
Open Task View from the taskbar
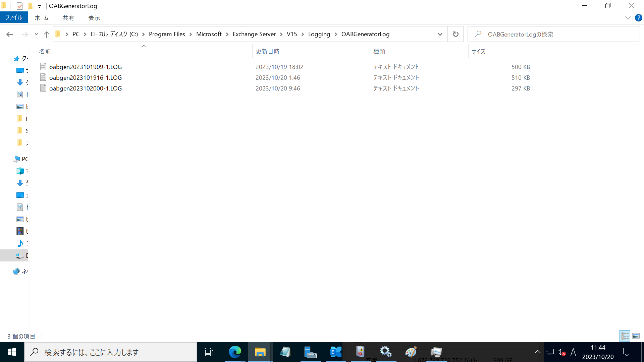[209, 352]
